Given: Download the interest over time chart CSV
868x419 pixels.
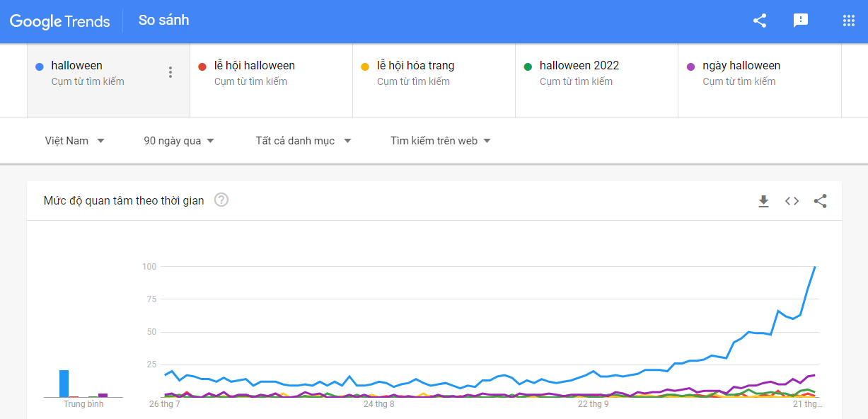Looking at the screenshot, I should coord(763,201).
